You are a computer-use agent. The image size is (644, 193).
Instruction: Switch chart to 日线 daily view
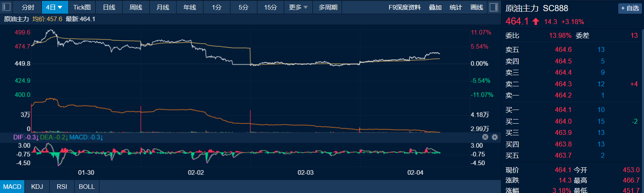tap(109, 7)
